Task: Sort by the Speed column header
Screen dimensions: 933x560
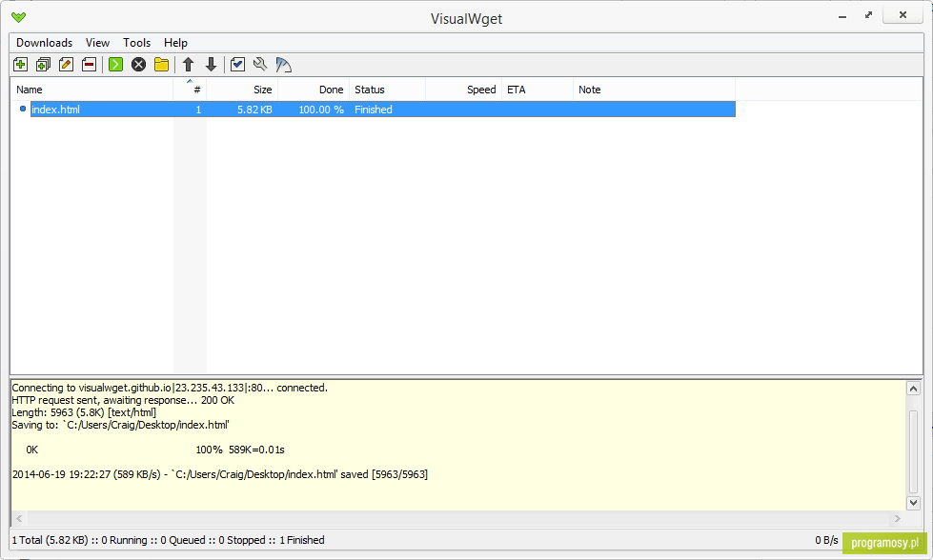Action: (x=463, y=90)
